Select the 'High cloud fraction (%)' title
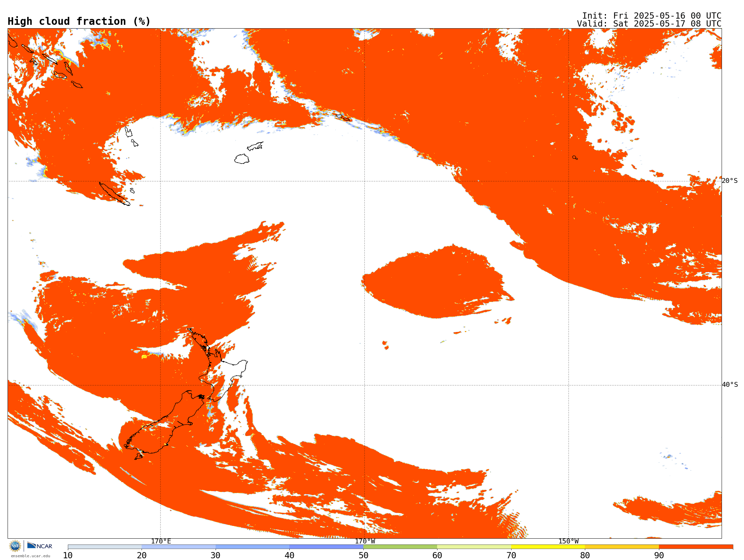The width and height of the screenshot is (744, 560). [x=79, y=21]
